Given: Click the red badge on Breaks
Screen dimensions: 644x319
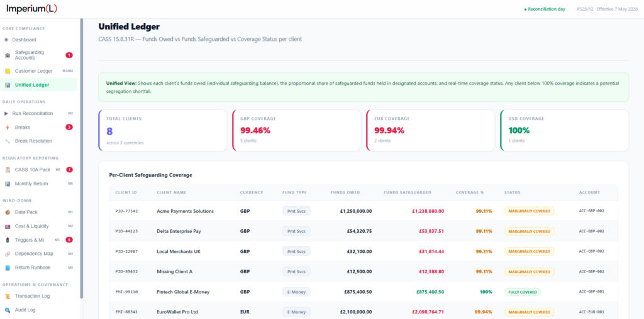Looking at the screenshot, I should pyautogui.click(x=69, y=127).
